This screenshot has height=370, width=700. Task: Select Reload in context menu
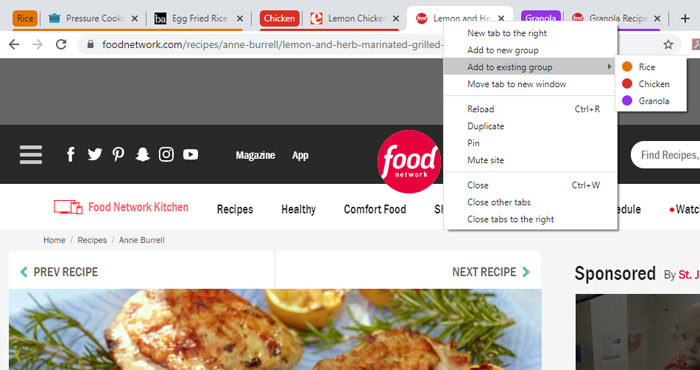530,109
